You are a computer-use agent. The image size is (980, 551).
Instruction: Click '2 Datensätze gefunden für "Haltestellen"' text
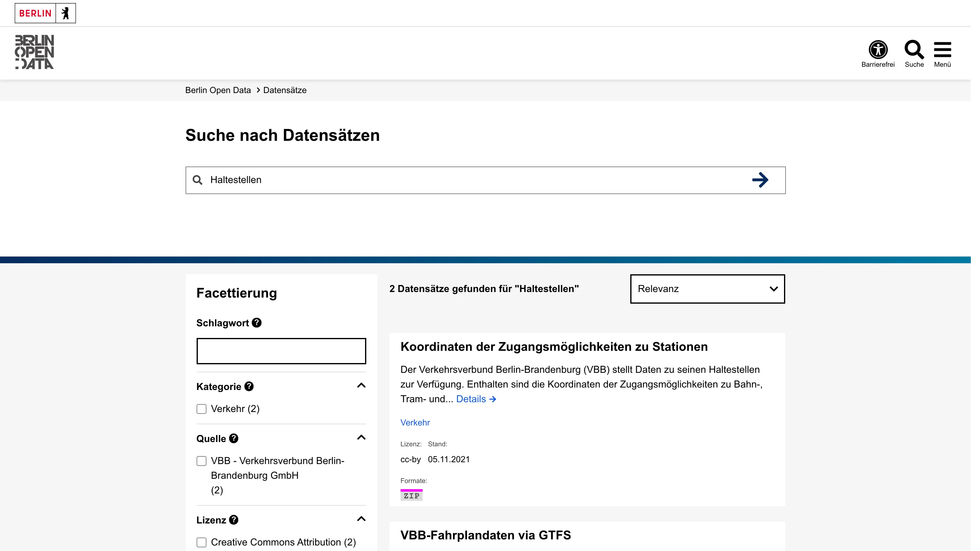pos(484,289)
